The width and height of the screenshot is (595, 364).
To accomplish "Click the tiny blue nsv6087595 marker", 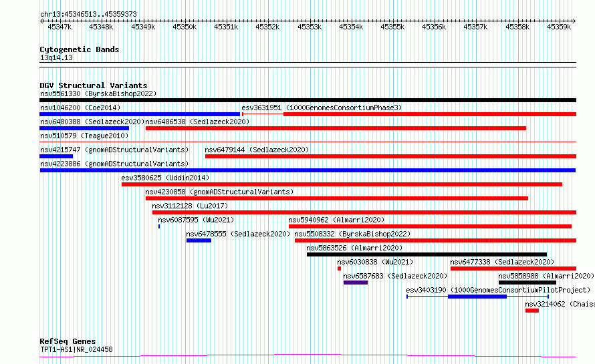I will point(159,226).
